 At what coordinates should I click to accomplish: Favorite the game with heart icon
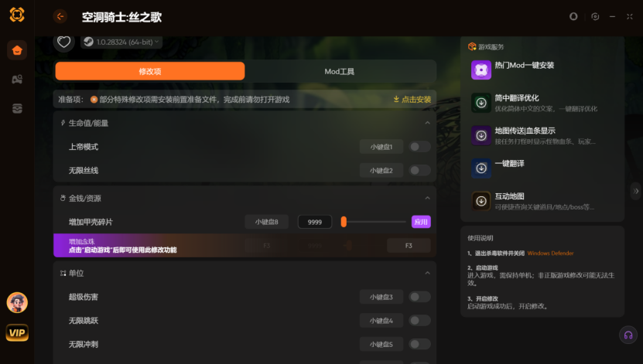tap(63, 42)
